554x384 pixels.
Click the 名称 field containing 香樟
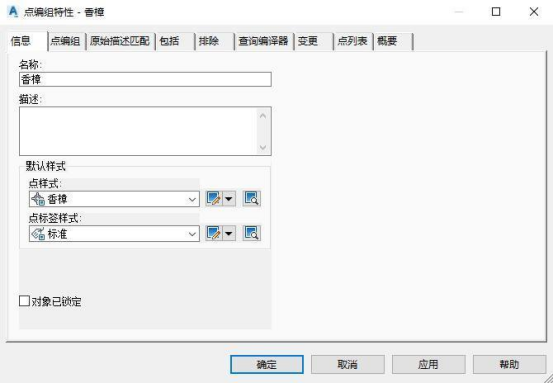(x=145, y=79)
